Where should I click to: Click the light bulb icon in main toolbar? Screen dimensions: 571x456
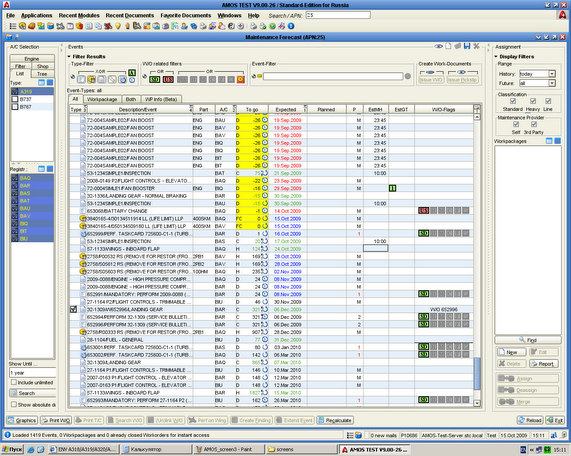(118, 26)
